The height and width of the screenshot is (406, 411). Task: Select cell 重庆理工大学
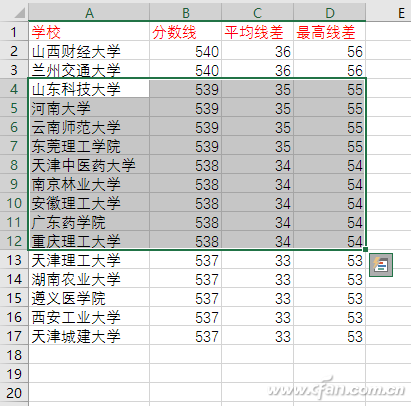pyautogui.click(x=89, y=241)
